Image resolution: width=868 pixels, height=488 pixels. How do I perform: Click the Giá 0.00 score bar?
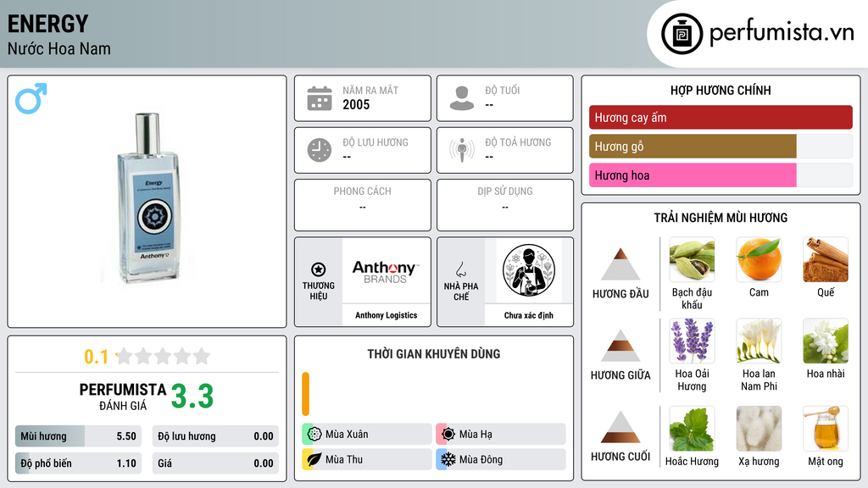click(x=215, y=463)
